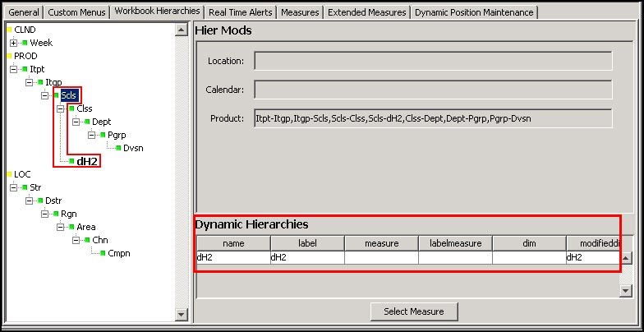Click the name column header
Viewport: 644px width, 332px height.
tap(233, 243)
